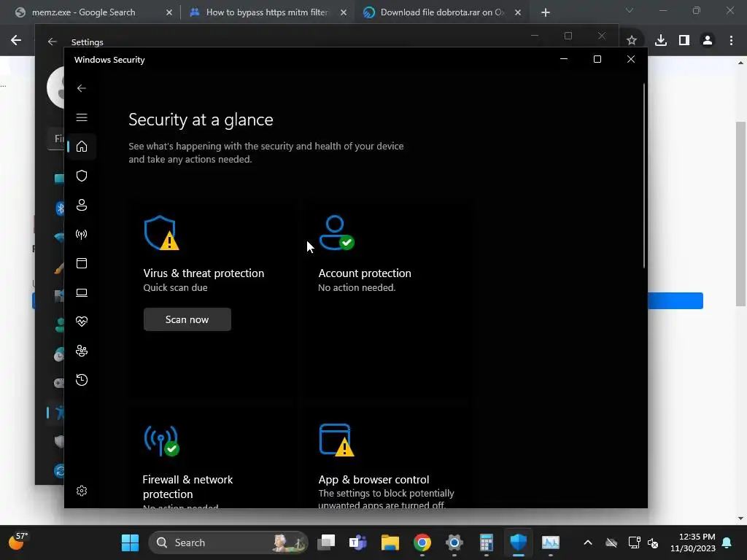Open Settings gear on taskbar
Screen dimensions: 747x560
(x=454, y=542)
